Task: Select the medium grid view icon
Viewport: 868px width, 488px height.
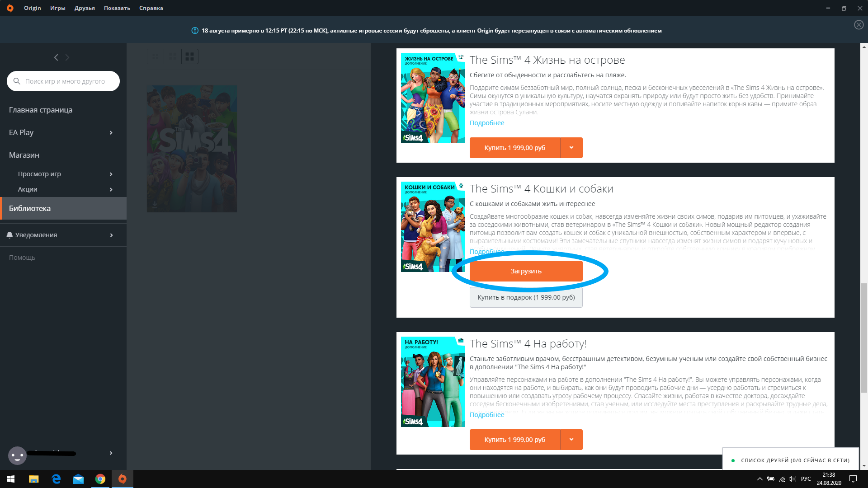Action: click(173, 56)
